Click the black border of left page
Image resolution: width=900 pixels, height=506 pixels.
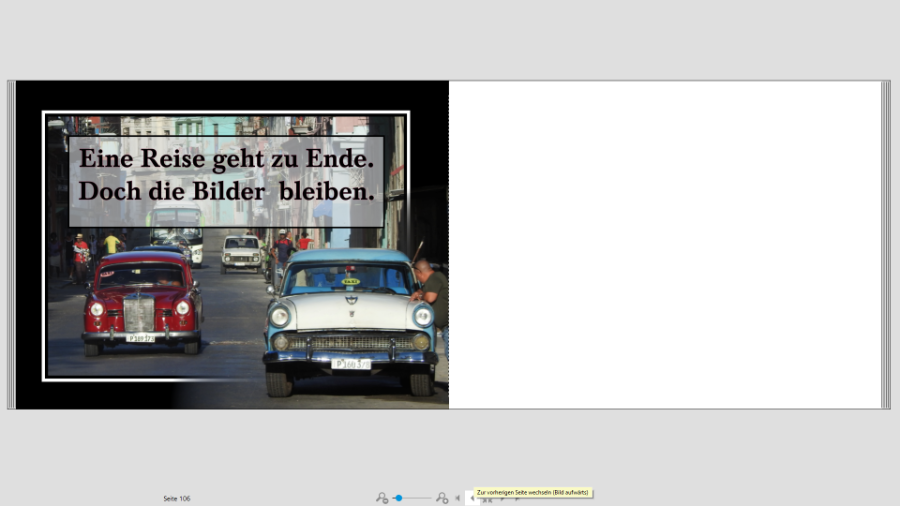pyautogui.click(x=28, y=245)
